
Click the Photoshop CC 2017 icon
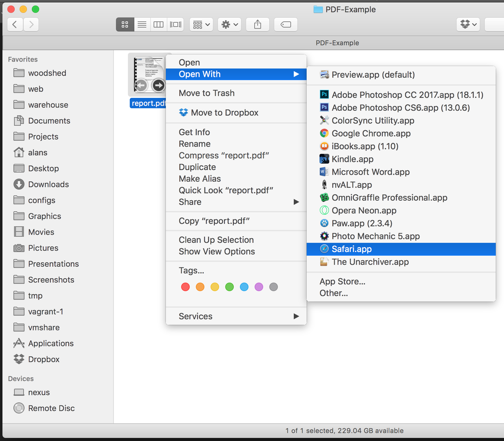click(324, 94)
